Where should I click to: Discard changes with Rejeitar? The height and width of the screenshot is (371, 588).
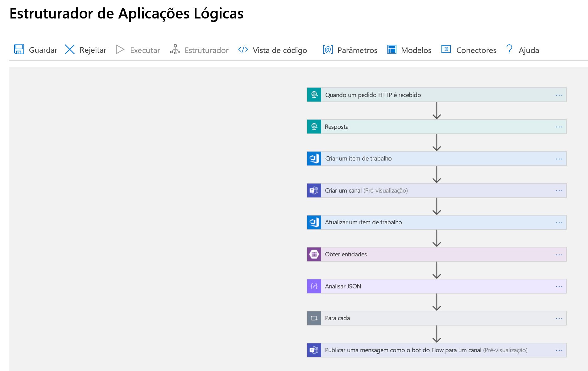pos(86,50)
